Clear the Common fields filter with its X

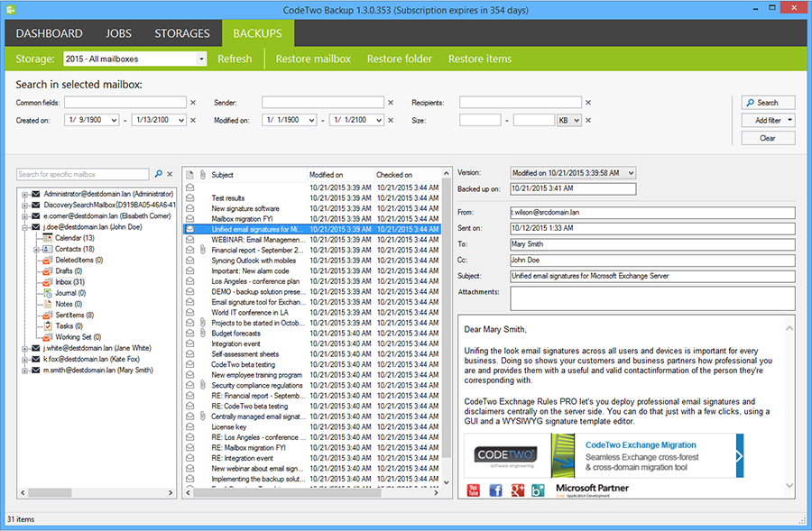pyautogui.click(x=193, y=103)
